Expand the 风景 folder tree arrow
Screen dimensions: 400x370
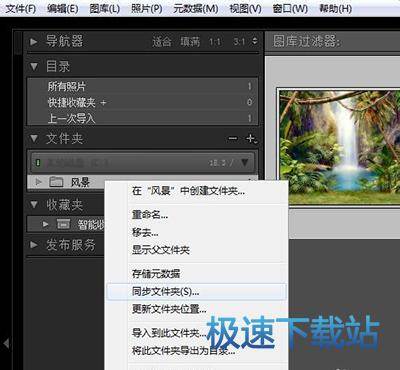(x=39, y=182)
